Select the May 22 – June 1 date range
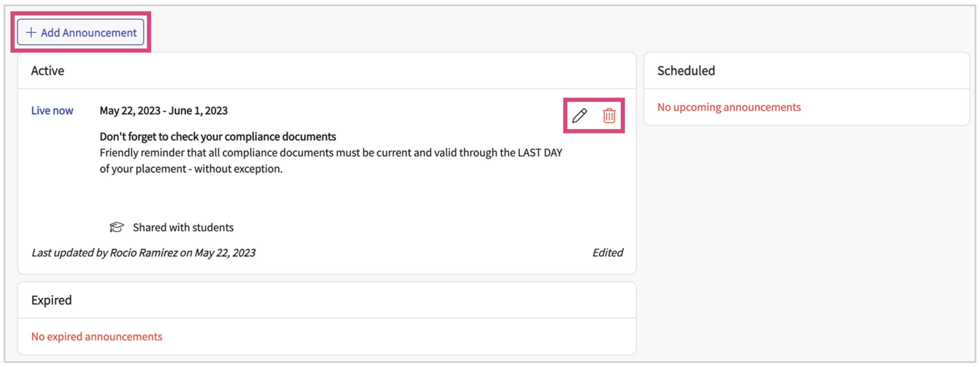This screenshot has height=367, width=980. coord(163,111)
